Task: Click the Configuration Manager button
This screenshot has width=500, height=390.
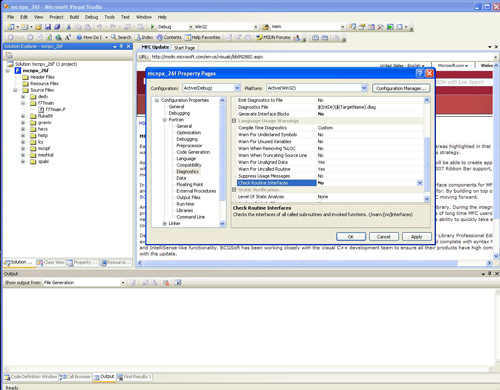Action: coord(401,88)
